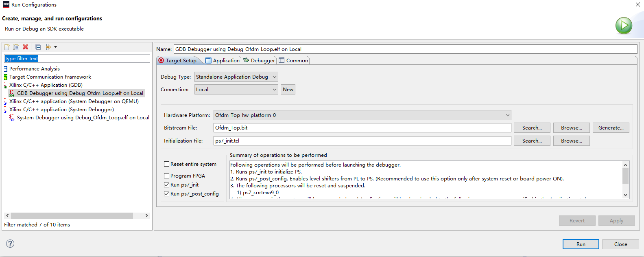Select Xilinx C/C++ application (System Debugger on QEMU)
This screenshot has height=257, width=644.
coord(74,101)
